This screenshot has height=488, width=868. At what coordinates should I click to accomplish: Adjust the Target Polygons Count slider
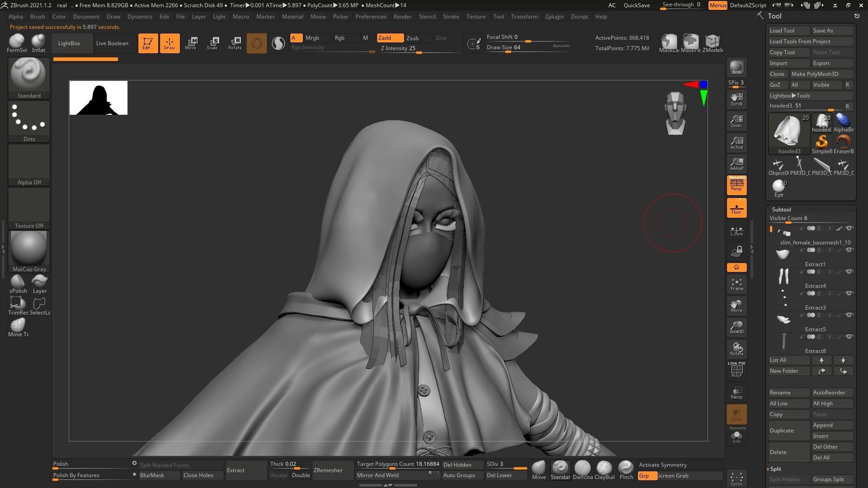tap(398, 465)
